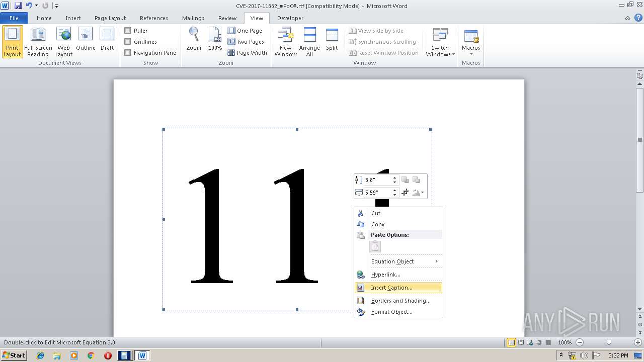The image size is (644, 362).
Task: Show hidden system tray icons
Action: pos(561,355)
